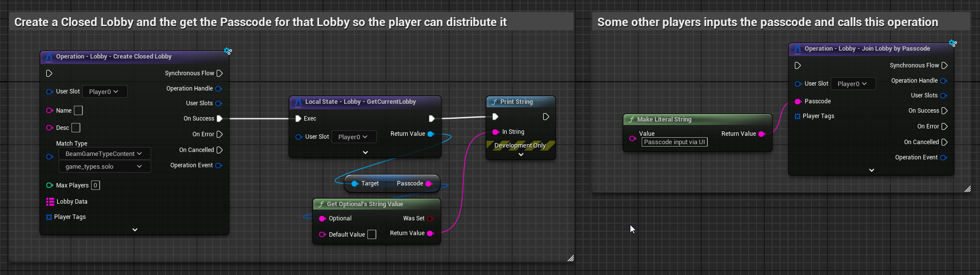
Task: Open User Slot dropdown on Create Closed Lobby
Action: (x=104, y=92)
